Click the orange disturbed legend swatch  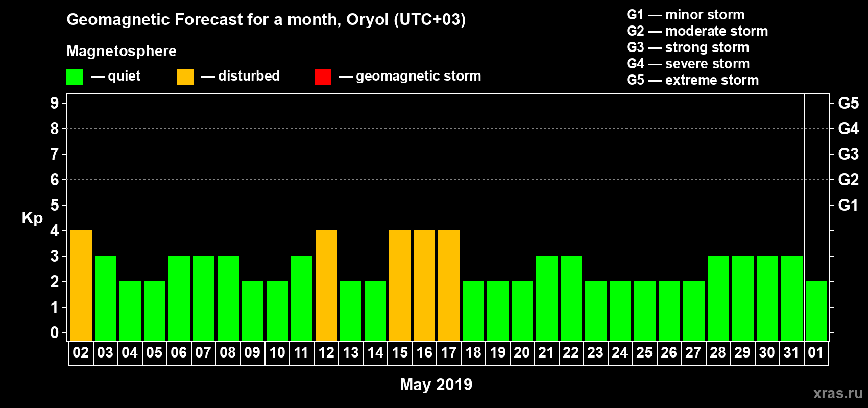(x=185, y=77)
